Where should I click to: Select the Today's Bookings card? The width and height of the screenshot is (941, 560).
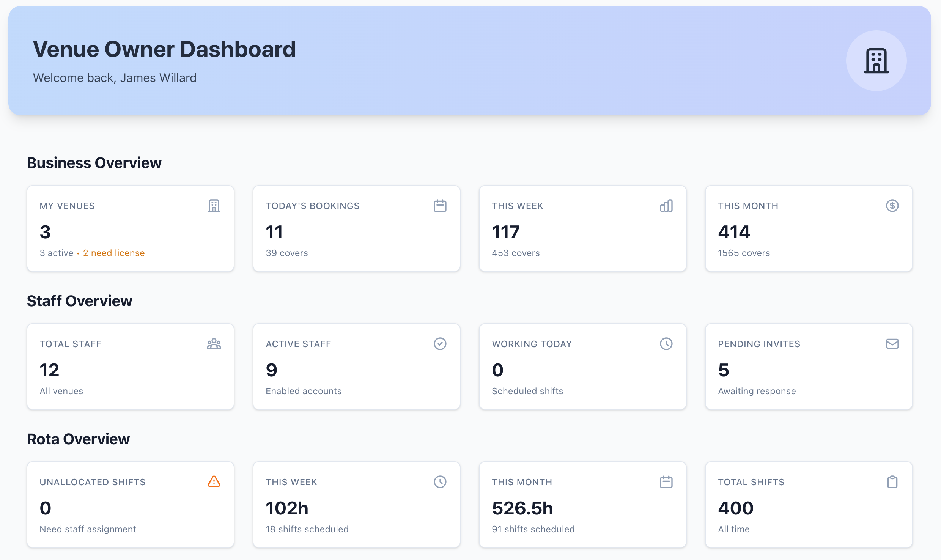[x=356, y=228]
